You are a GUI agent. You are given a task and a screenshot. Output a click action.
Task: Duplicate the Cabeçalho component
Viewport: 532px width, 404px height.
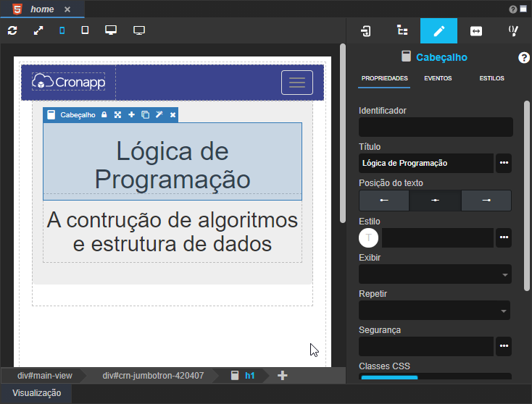(145, 115)
